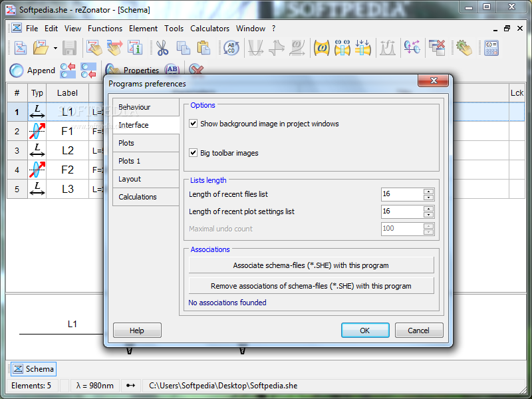
Task: Decrease Length of recent files list value
Action: (x=429, y=198)
